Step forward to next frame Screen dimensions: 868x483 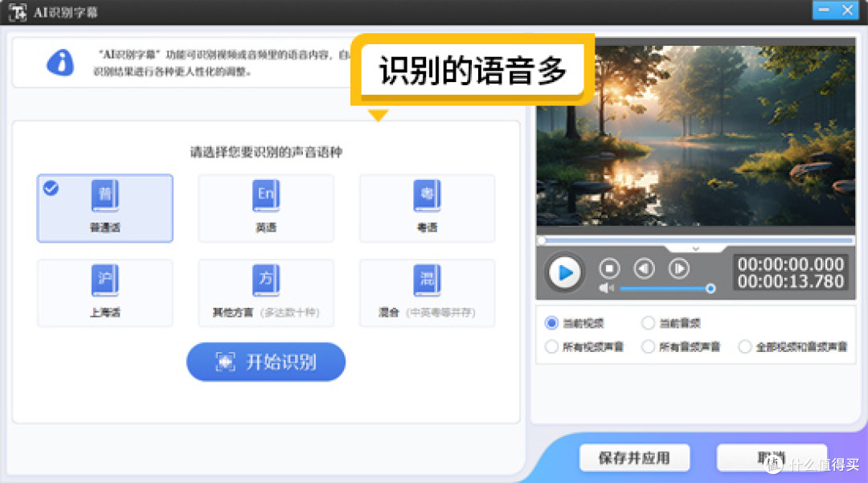click(x=678, y=269)
